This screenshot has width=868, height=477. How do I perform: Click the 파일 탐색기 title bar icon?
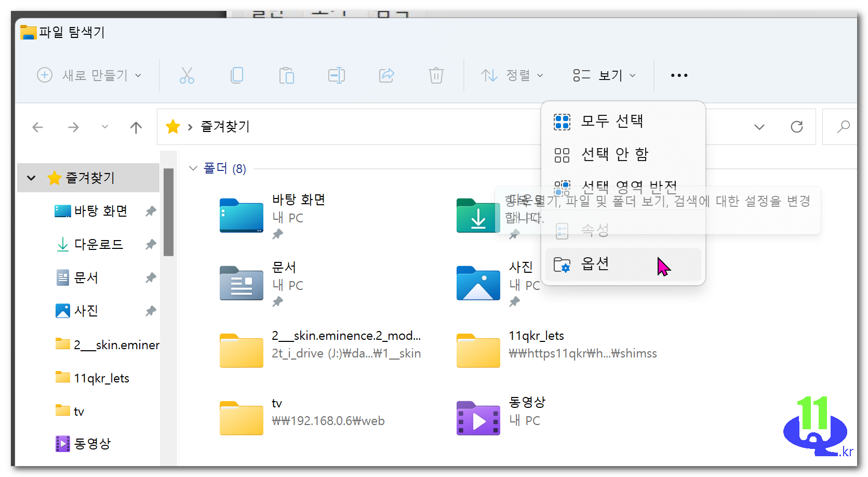[29, 32]
